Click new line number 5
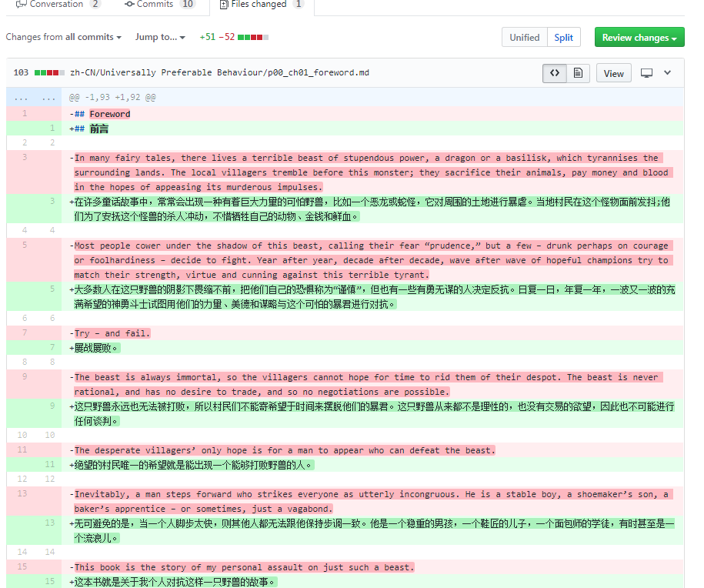 coord(52,289)
